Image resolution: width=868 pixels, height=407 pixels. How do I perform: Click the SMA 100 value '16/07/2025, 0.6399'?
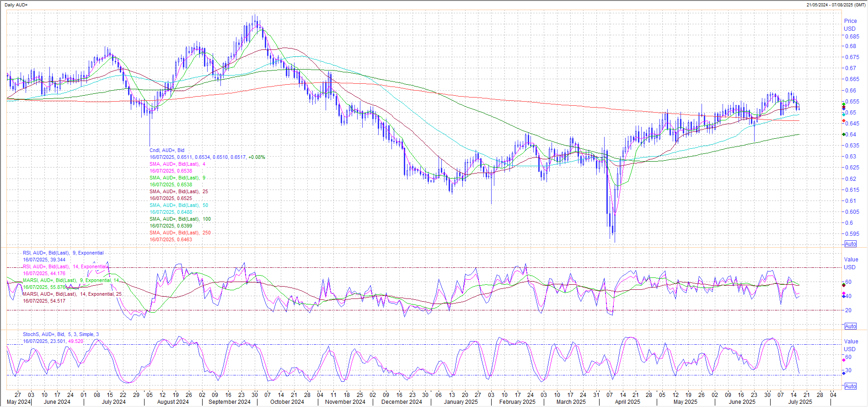tap(171, 226)
